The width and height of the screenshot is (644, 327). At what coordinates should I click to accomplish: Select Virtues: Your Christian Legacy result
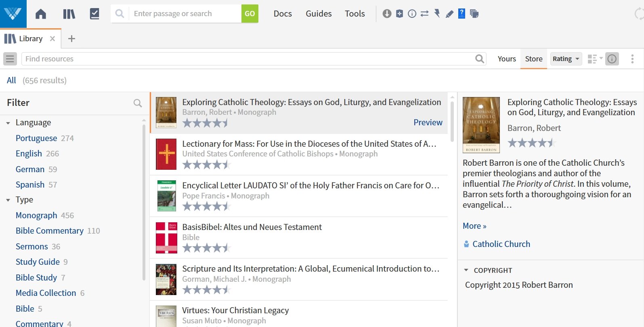pyautogui.click(x=299, y=314)
